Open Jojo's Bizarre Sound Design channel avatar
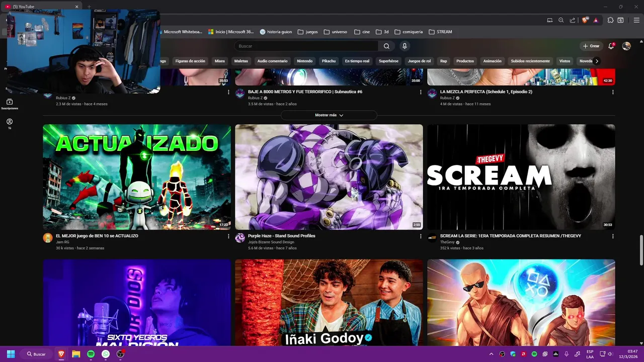 pos(240,238)
